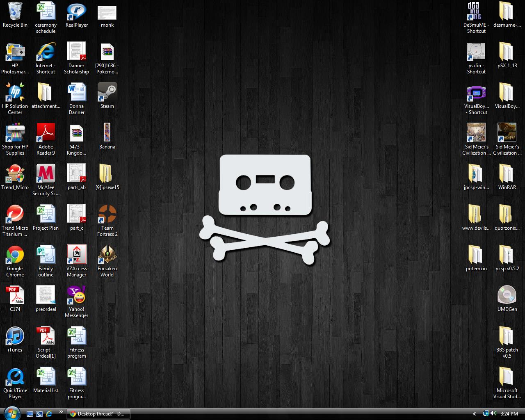Viewport: 525px width, 420px height.
Task: Switch to the Desktop thread Chrome taskbar button
Action: pos(98,414)
